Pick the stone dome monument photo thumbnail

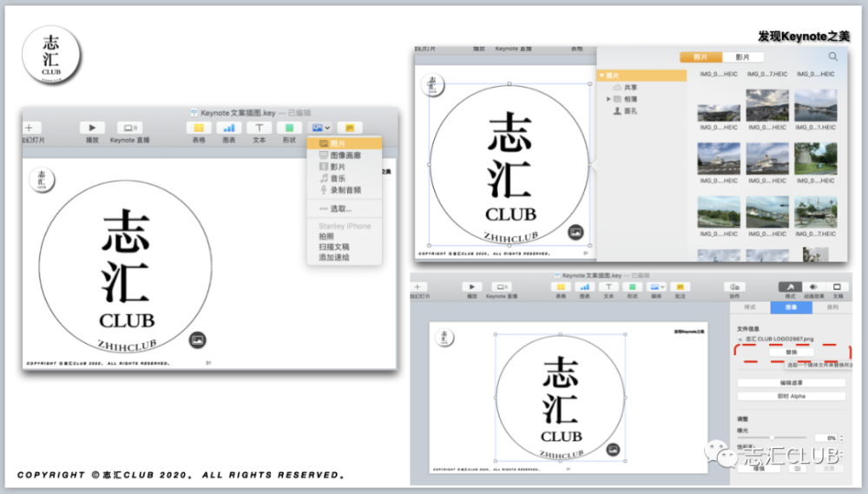[x=815, y=158]
